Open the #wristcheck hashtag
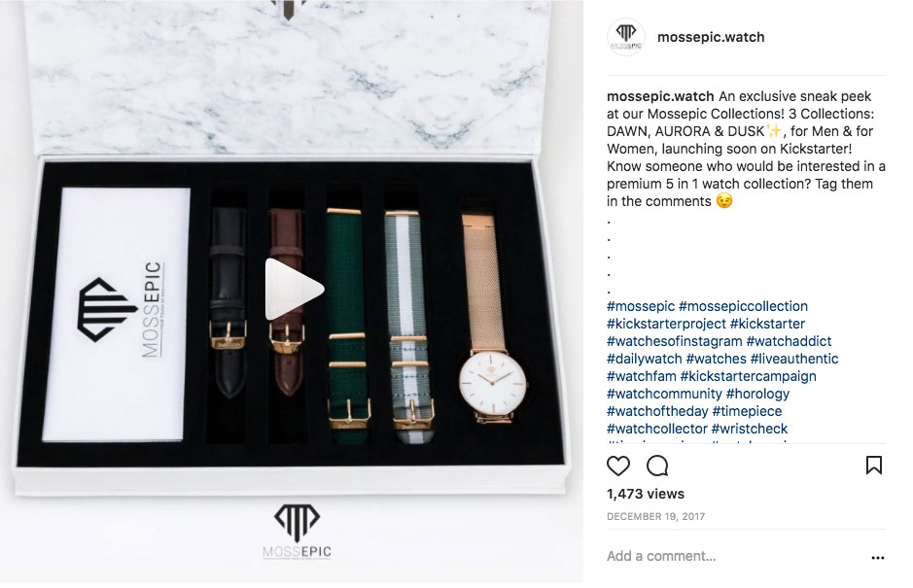The height and width of the screenshot is (588, 913). [750, 429]
